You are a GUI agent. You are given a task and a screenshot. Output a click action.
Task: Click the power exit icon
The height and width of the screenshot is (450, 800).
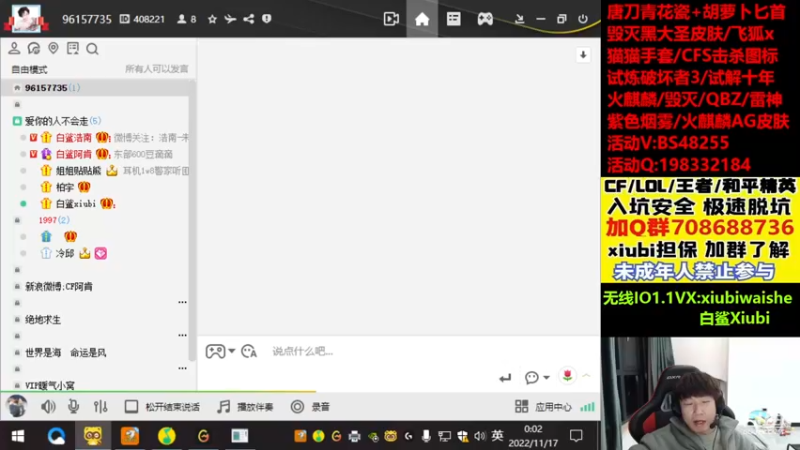click(x=583, y=19)
